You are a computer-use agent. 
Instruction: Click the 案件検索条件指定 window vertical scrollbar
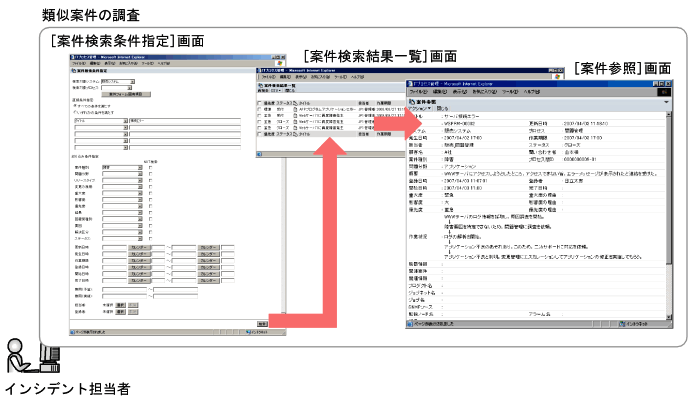[x=283, y=235]
